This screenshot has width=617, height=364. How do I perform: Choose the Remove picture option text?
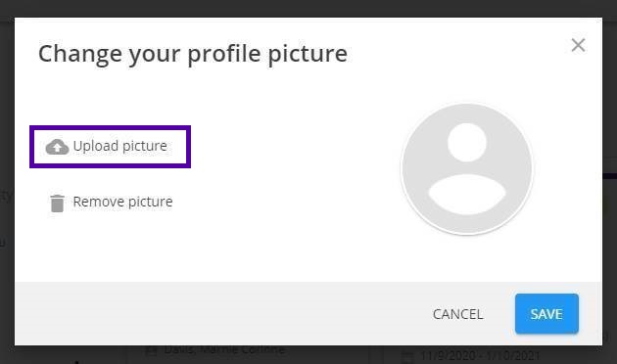[122, 202]
